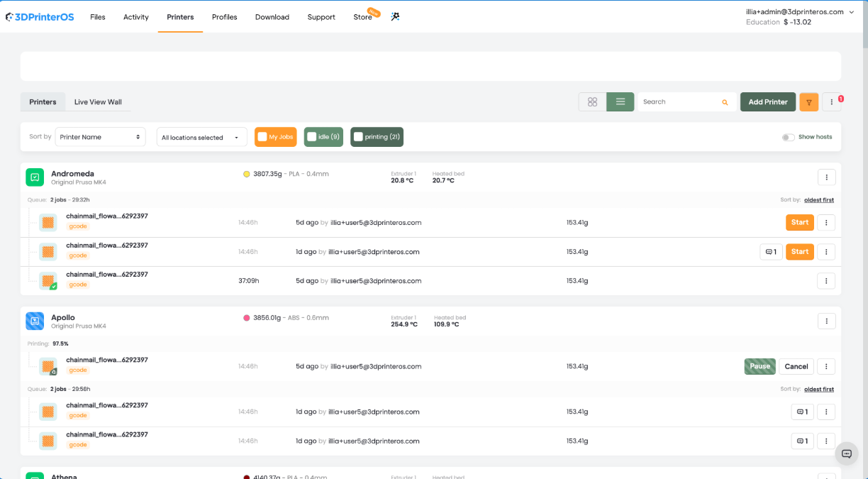Click the 3DPrinterOS logo
868x479 pixels.
pos(38,16)
